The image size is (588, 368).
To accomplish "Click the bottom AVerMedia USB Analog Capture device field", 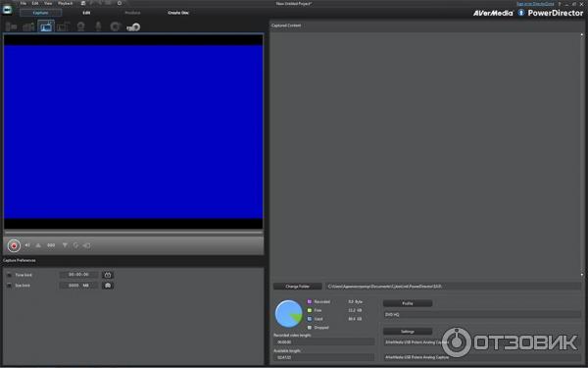I will pyautogui.click(x=482, y=357).
